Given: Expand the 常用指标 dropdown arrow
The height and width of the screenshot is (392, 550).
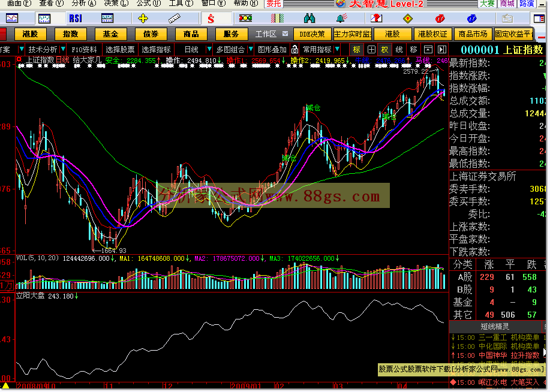Looking at the screenshot, I should coord(336,49).
